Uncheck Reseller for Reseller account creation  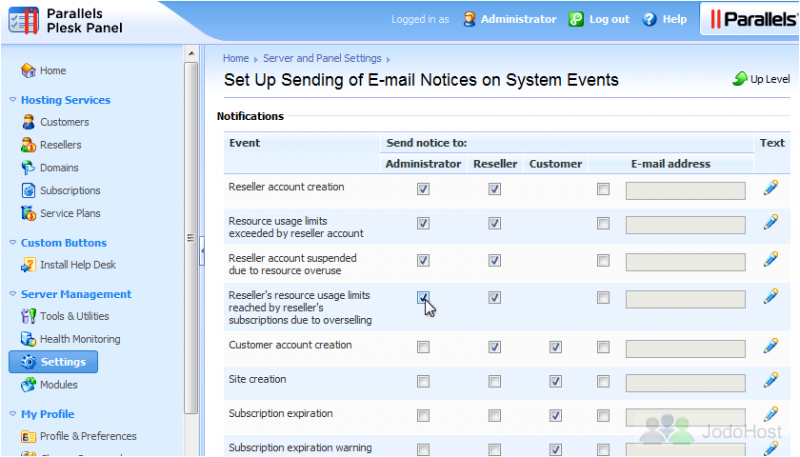click(494, 189)
